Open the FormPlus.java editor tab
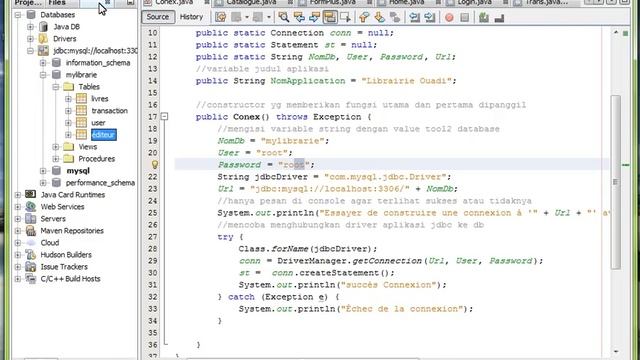The image size is (640, 360). click(333, 2)
